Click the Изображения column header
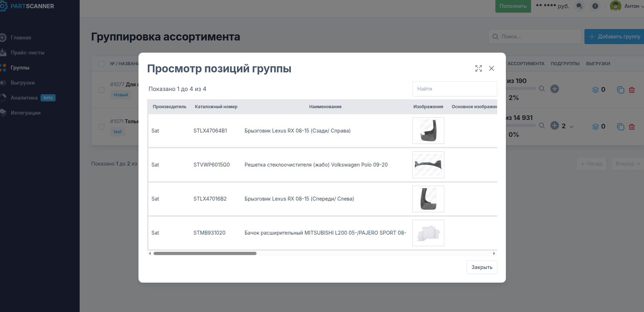The image size is (644, 312). point(428,107)
